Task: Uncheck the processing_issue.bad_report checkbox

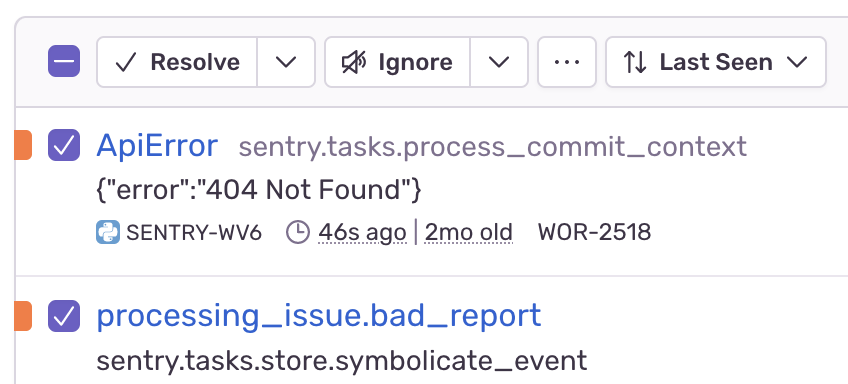Action: pos(64,316)
